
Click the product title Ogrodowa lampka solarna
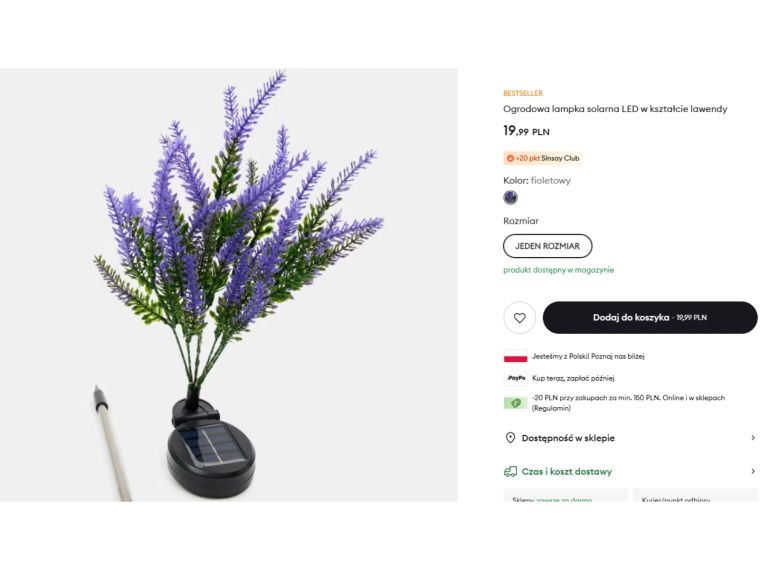615,109
